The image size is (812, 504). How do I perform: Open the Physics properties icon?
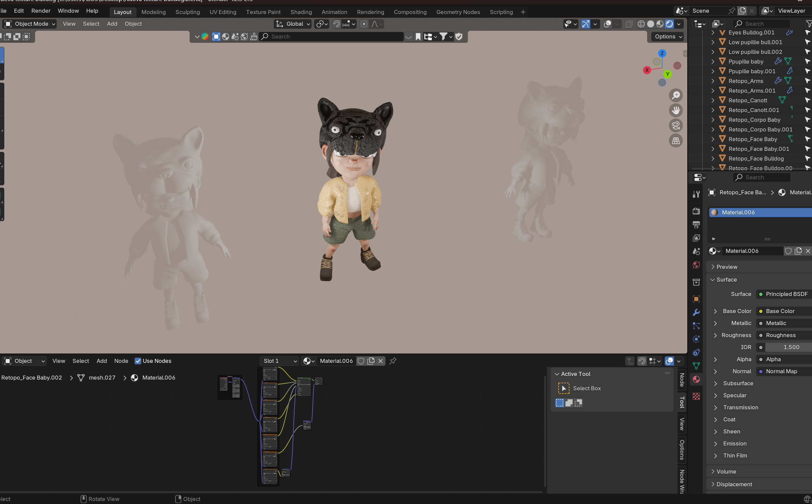coord(696,339)
